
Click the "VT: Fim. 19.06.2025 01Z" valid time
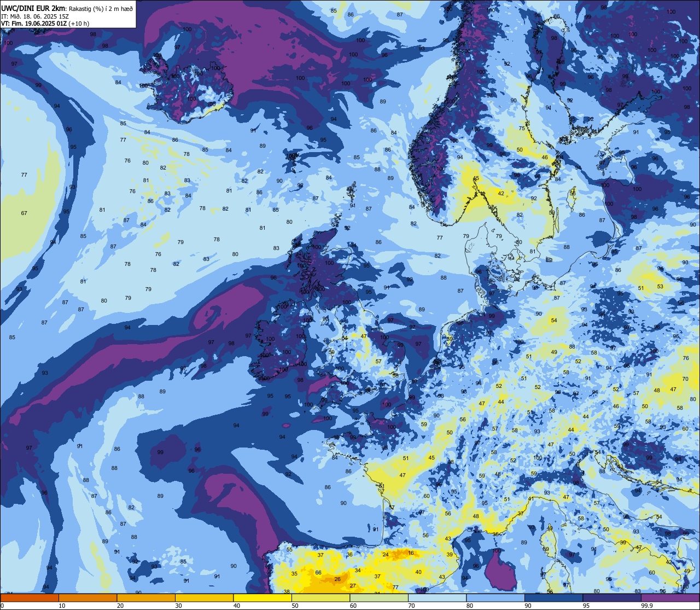tap(34, 24)
